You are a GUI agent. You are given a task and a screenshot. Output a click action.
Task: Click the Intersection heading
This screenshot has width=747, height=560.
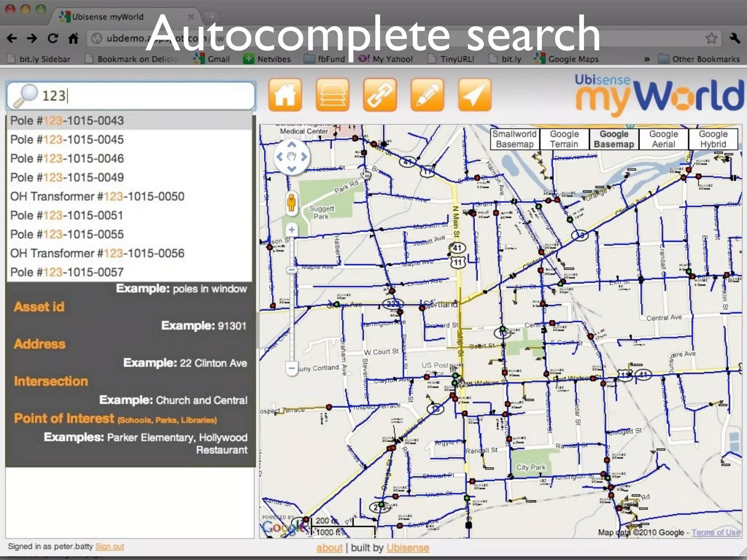pyautogui.click(x=51, y=381)
